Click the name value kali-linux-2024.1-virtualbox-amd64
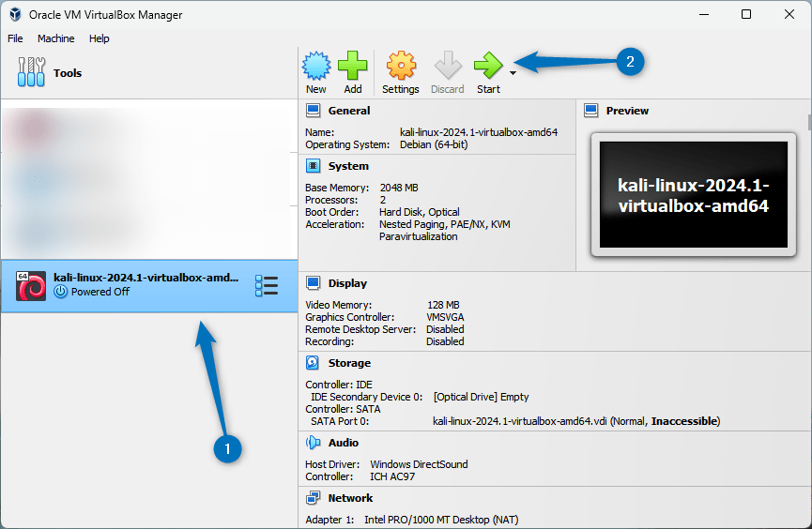 click(x=479, y=132)
